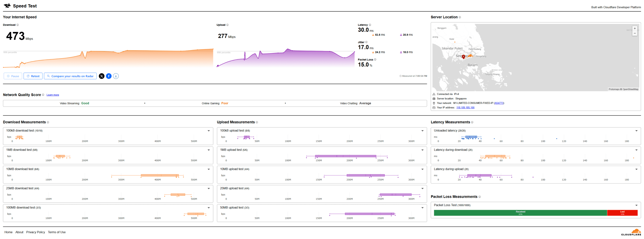Open the Privacy Policy footer link
Viewport: 644px width, 239px height.
pos(35,232)
